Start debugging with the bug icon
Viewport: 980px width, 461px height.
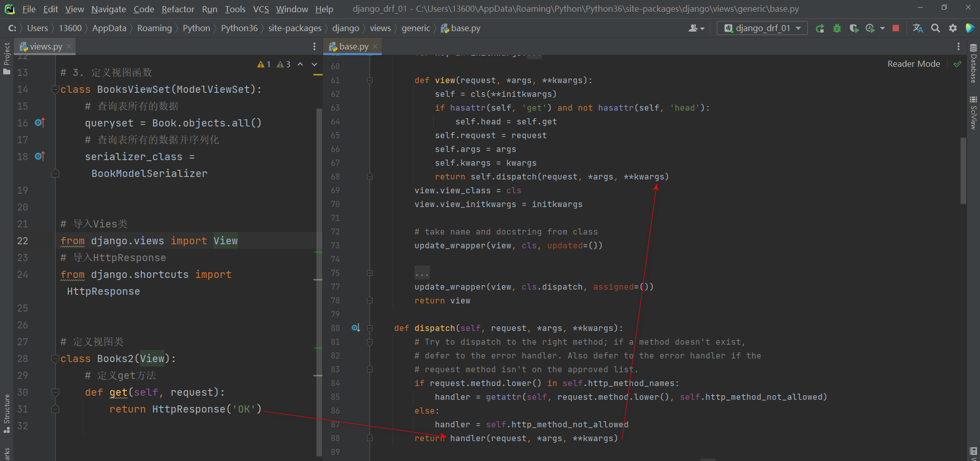pyautogui.click(x=837, y=29)
